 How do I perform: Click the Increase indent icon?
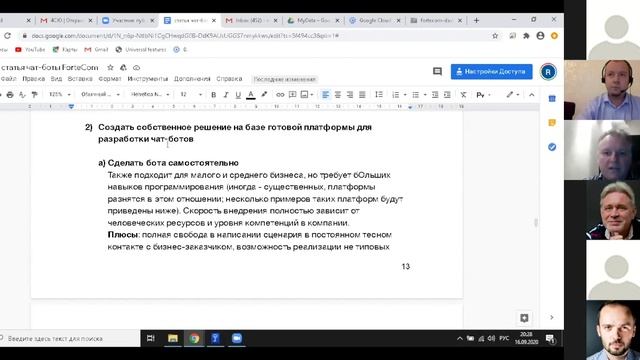pos(447,95)
